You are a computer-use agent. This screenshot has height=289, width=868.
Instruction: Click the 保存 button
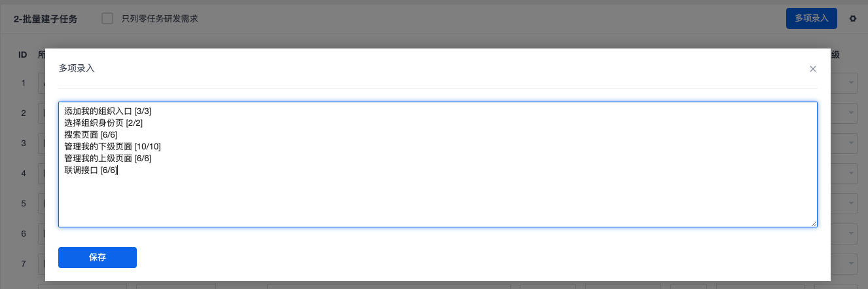point(98,258)
